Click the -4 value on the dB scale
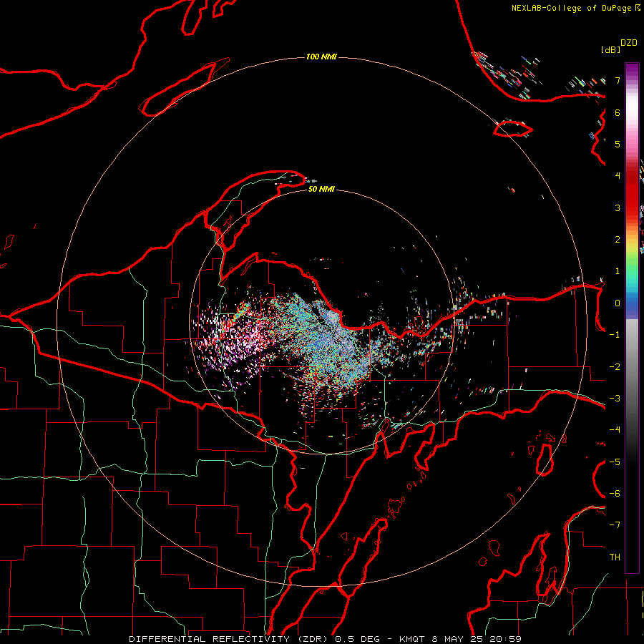This screenshot has width=644, height=644. pyautogui.click(x=615, y=430)
